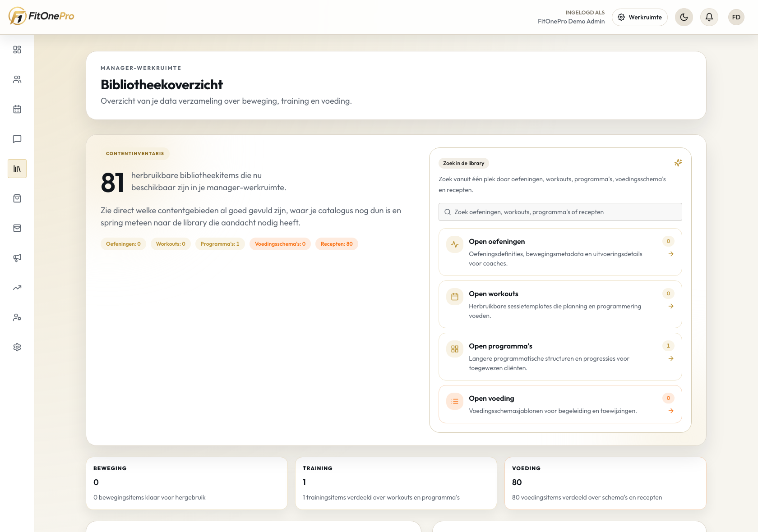Click the activity pulse icon for oefeningen
This screenshot has height=532, width=758.
pyautogui.click(x=455, y=244)
